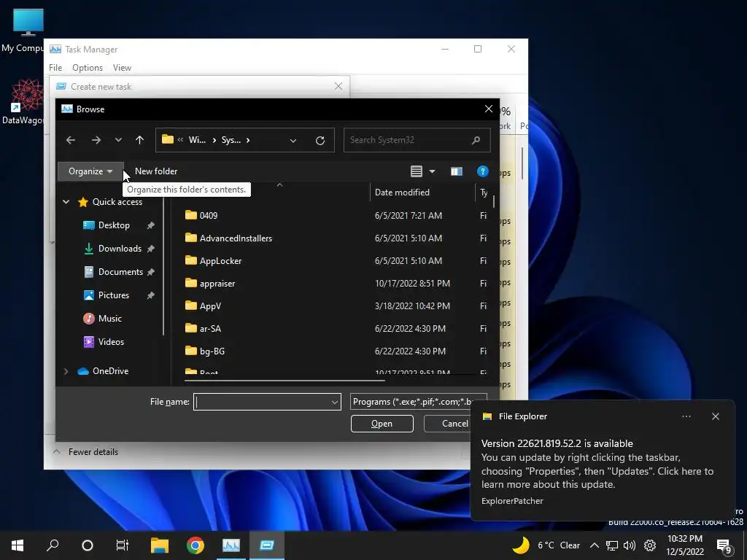Show hidden system tray icons
The image size is (747, 560).
coord(595,545)
